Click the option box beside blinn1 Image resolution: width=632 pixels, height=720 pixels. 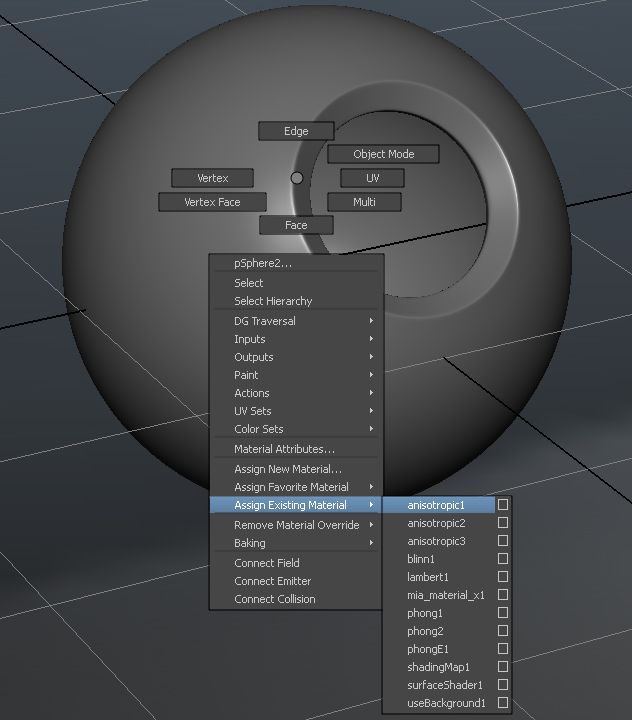click(503, 558)
